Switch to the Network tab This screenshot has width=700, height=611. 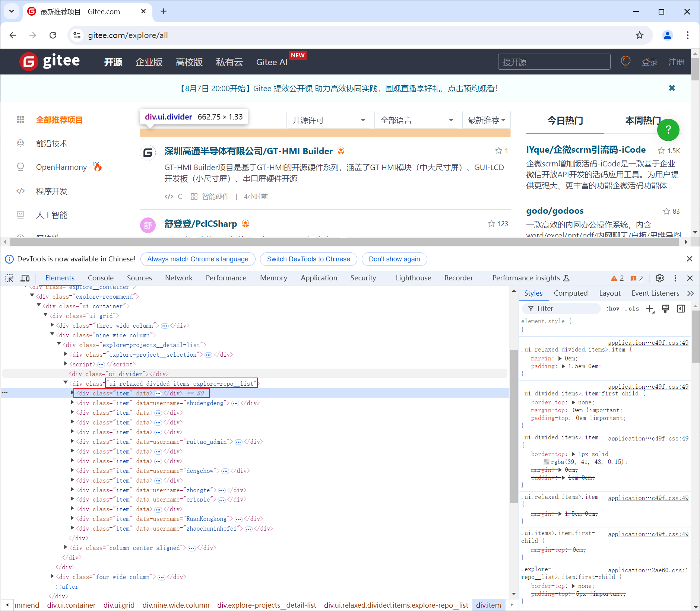click(179, 278)
